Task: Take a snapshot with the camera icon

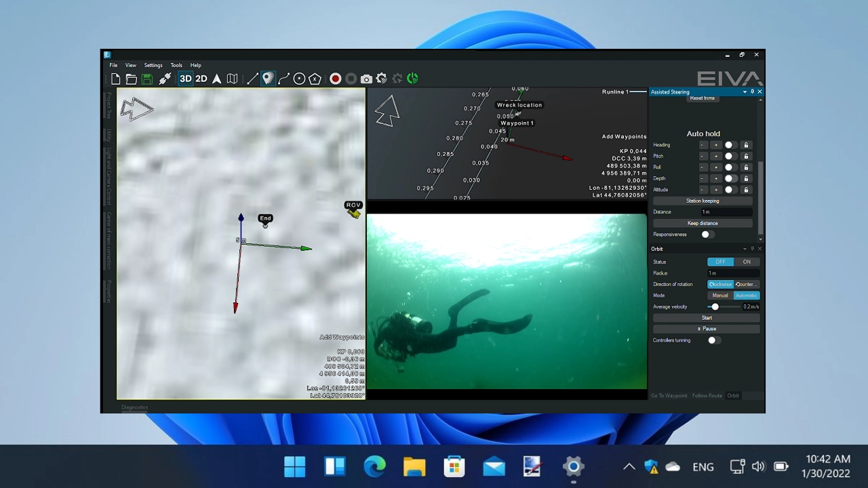Action: [x=366, y=79]
